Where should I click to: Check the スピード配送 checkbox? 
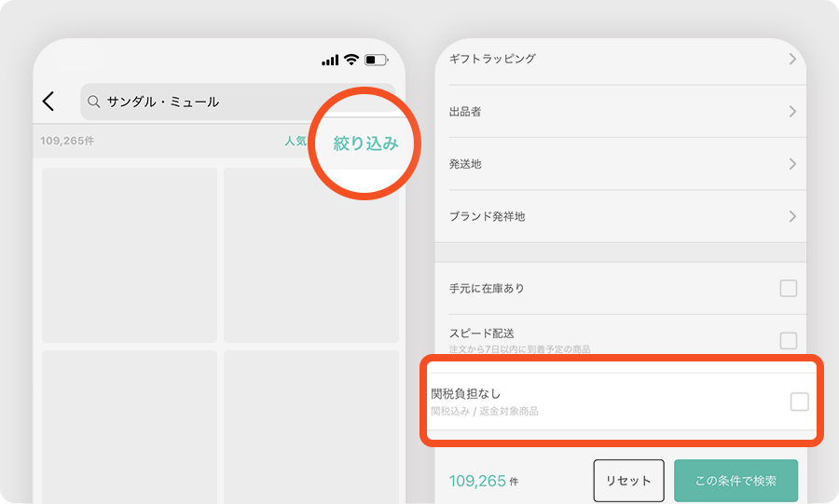click(x=788, y=340)
